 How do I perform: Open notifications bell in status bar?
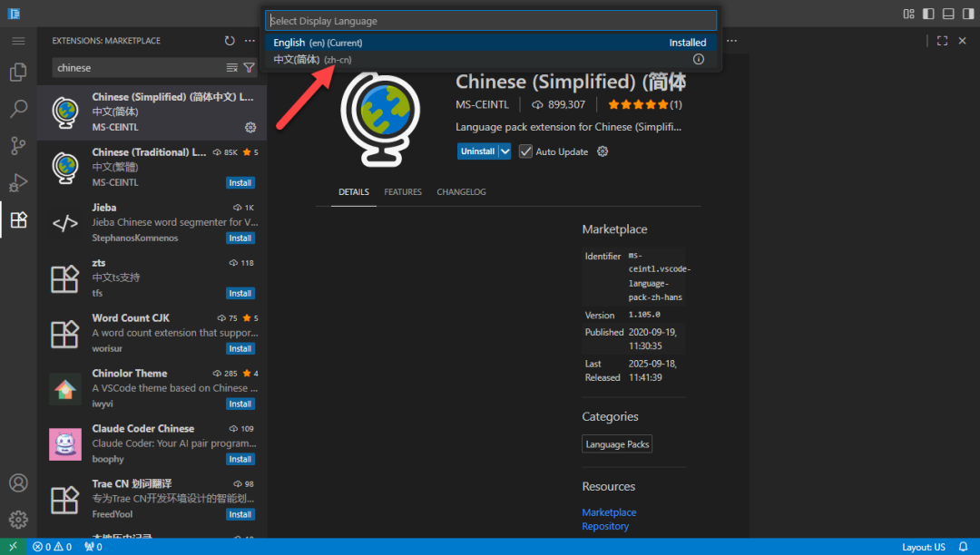click(x=963, y=547)
